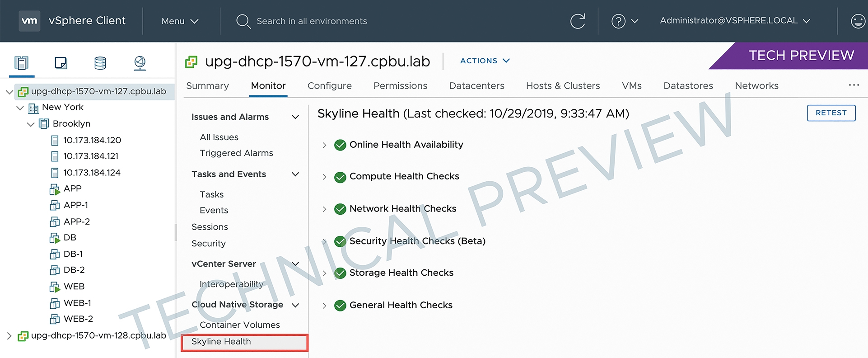The image size is (868, 358).
Task: Click the Brooklyn cluster icon
Action: coord(44,124)
